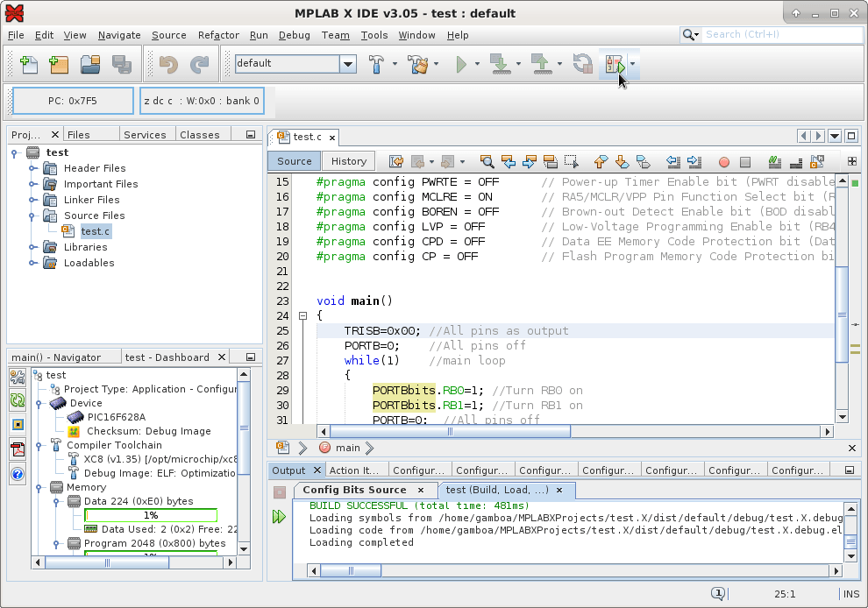Viewport: 868px width, 608px height.
Task: Open the Debug Project dropdown arrow
Action: [x=632, y=64]
